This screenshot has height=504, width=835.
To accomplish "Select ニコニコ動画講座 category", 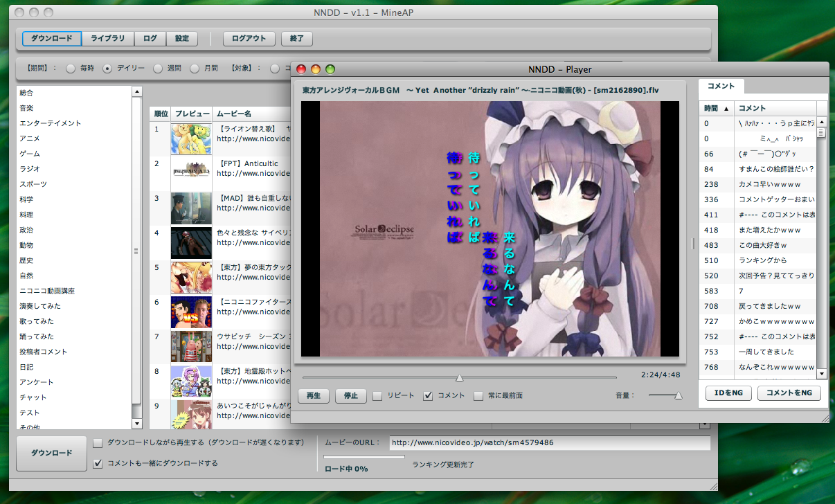I will tap(74, 290).
